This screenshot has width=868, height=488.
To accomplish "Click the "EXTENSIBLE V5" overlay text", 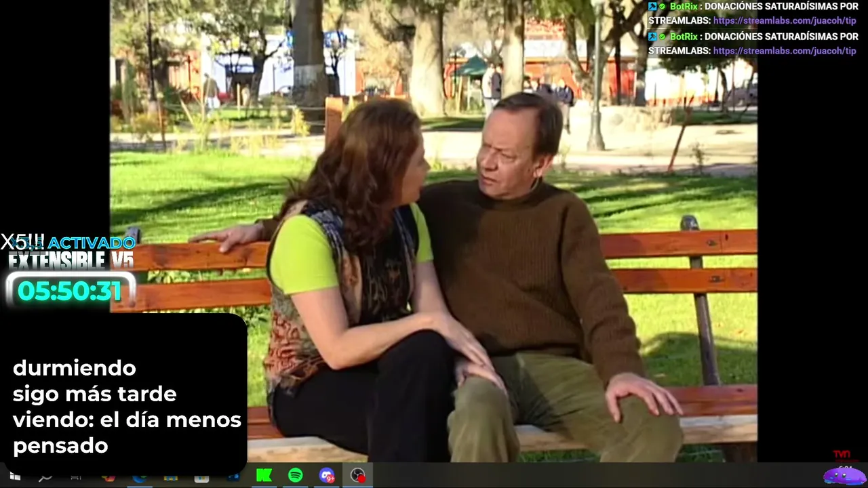I will (x=71, y=260).
